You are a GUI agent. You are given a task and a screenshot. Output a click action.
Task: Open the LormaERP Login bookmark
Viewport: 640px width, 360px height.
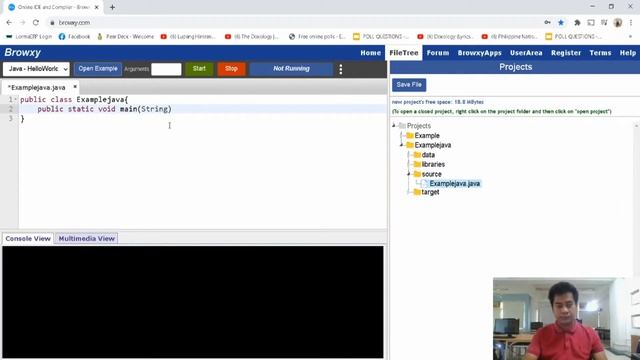(29, 37)
